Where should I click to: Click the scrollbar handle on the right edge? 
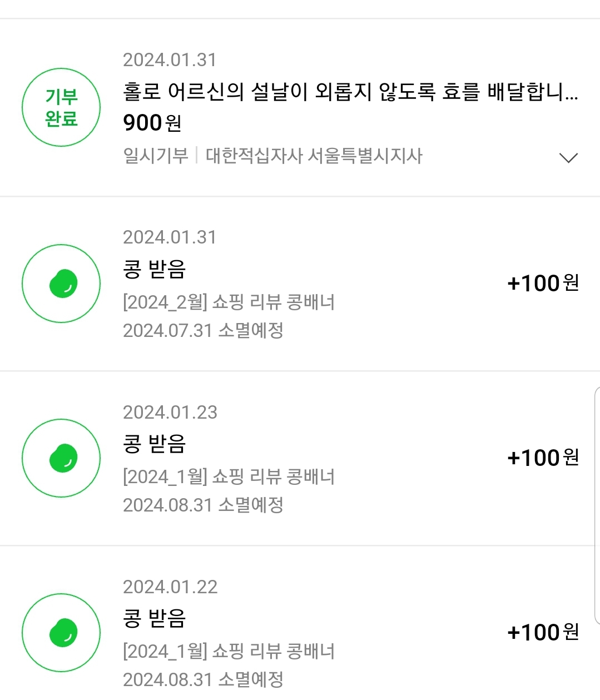597,506
